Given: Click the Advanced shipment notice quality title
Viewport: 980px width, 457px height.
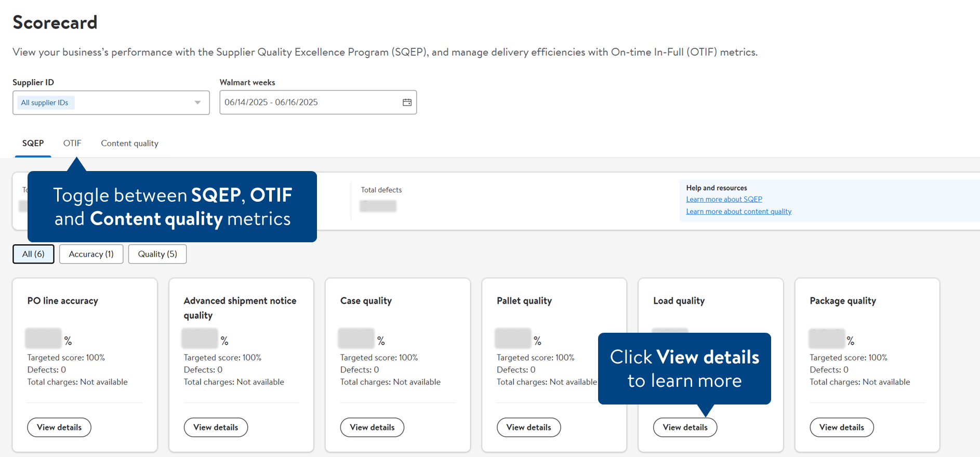Looking at the screenshot, I should (x=240, y=308).
